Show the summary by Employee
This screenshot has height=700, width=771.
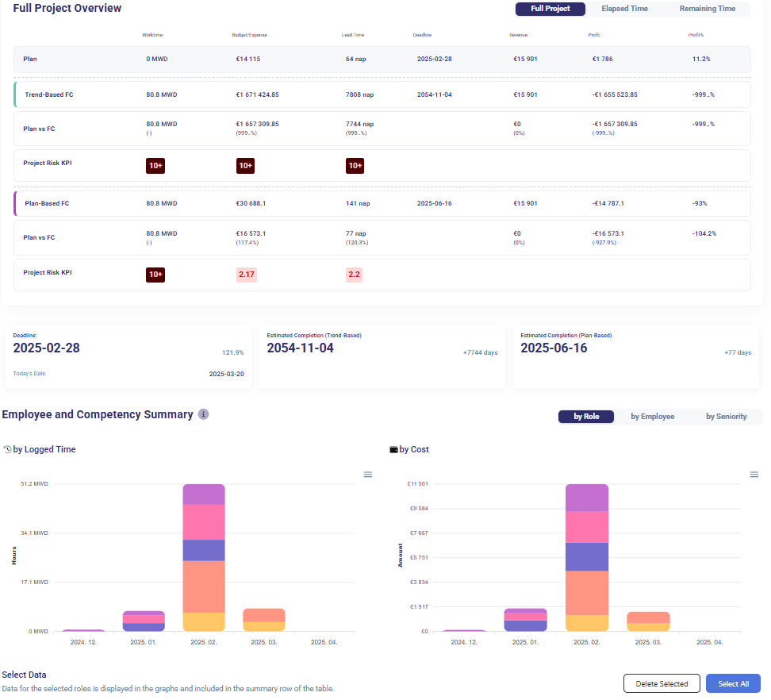pos(652,416)
